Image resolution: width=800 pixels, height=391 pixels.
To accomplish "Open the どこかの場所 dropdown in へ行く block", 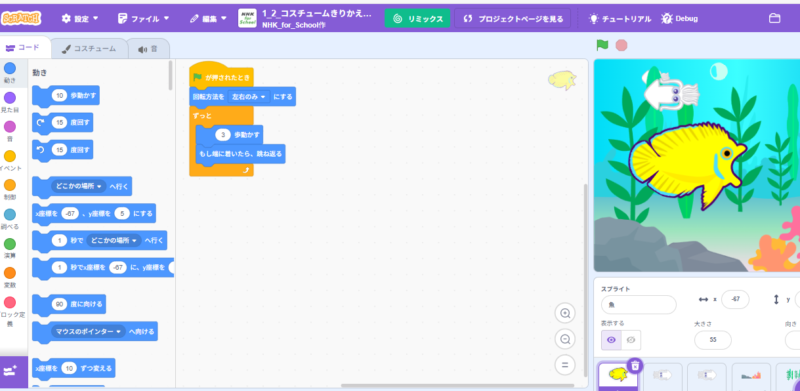I will pos(78,186).
